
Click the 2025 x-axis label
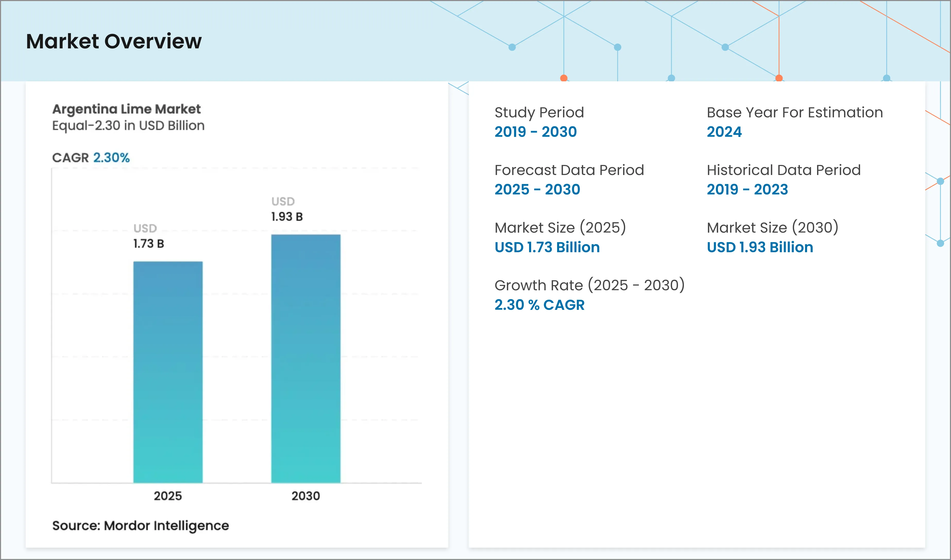coord(168,495)
